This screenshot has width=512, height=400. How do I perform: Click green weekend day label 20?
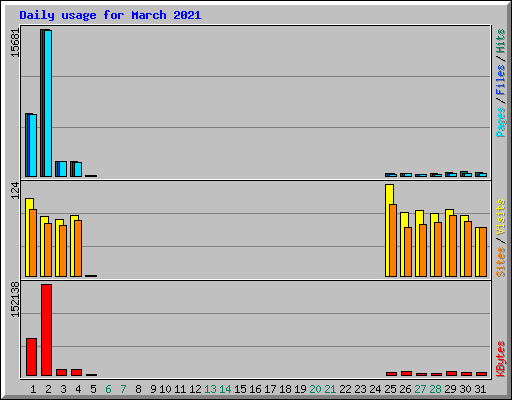coord(315,389)
